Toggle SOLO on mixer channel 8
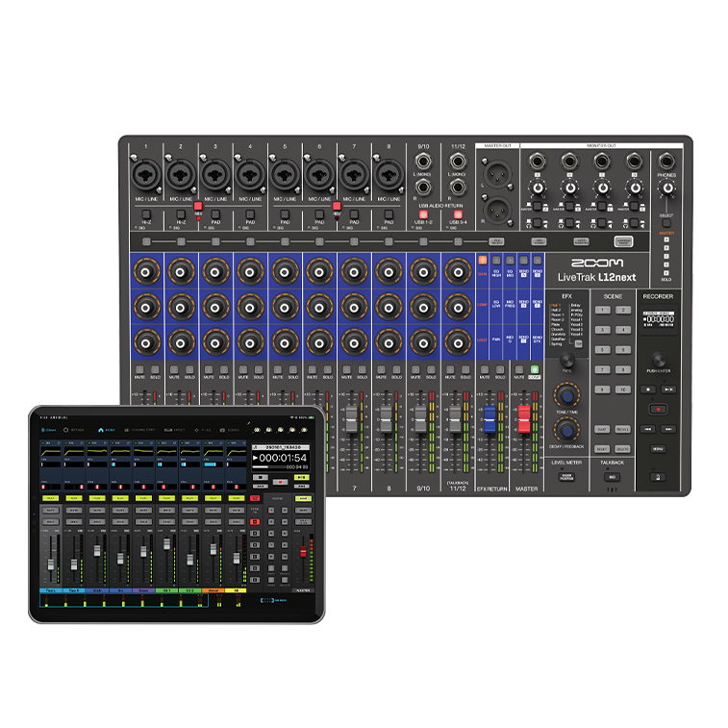Image resolution: width=728 pixels, height=728 pixels. (x=396, y=369)
